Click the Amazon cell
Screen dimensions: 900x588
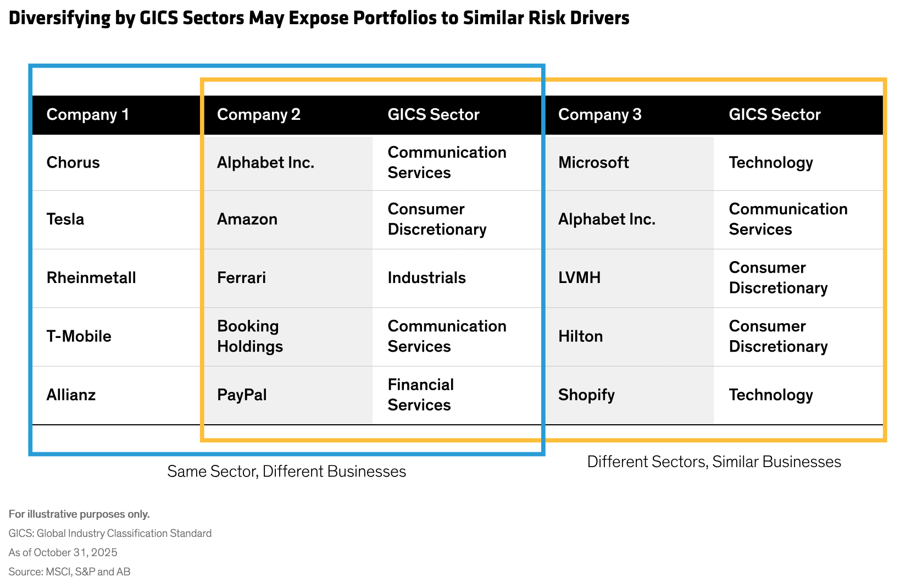[x=247, y=219]
